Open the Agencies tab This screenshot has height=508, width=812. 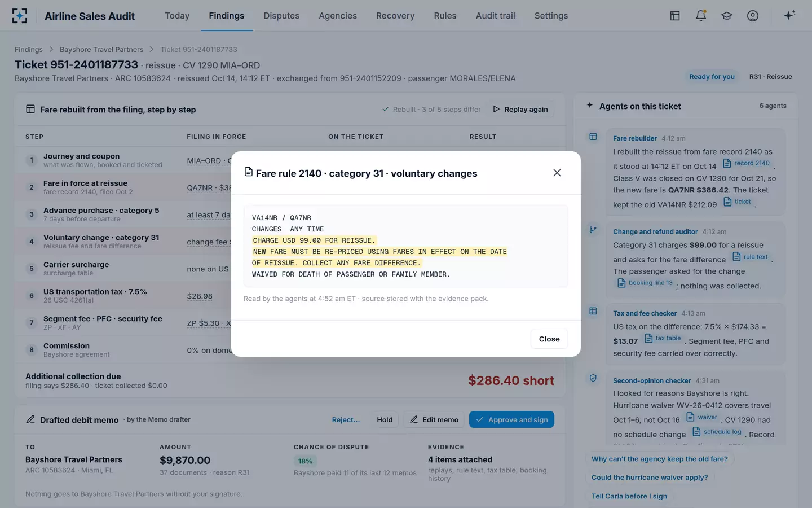(x=338, y=16)
